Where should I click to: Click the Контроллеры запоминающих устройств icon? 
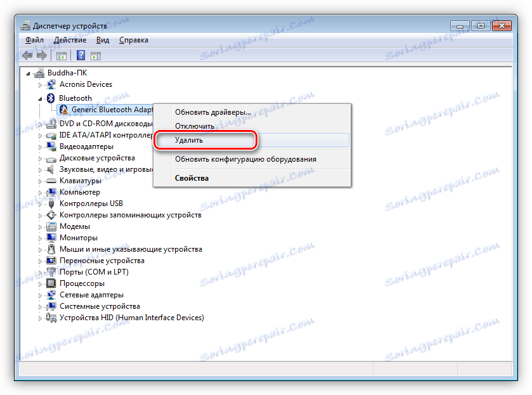51,215
